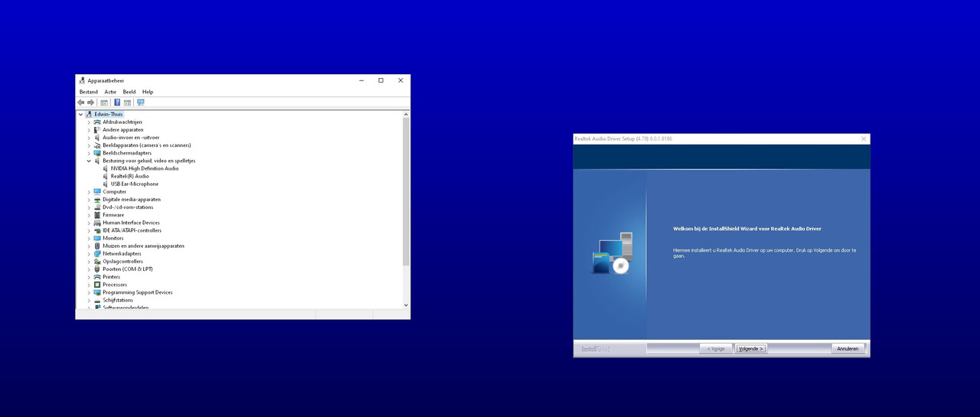
Task: Click the speaker icon beside Audio-invoer en -uitvoer
Action: (x=97, y=138)
